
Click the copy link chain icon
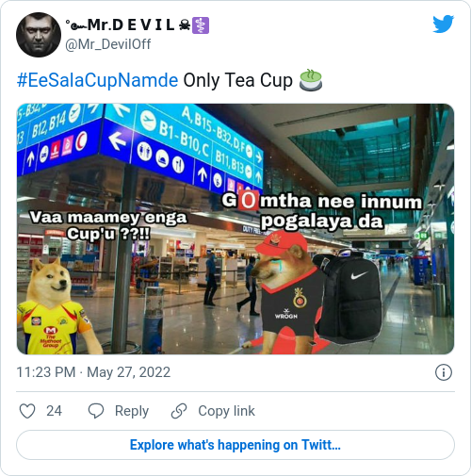click(179, 411)
